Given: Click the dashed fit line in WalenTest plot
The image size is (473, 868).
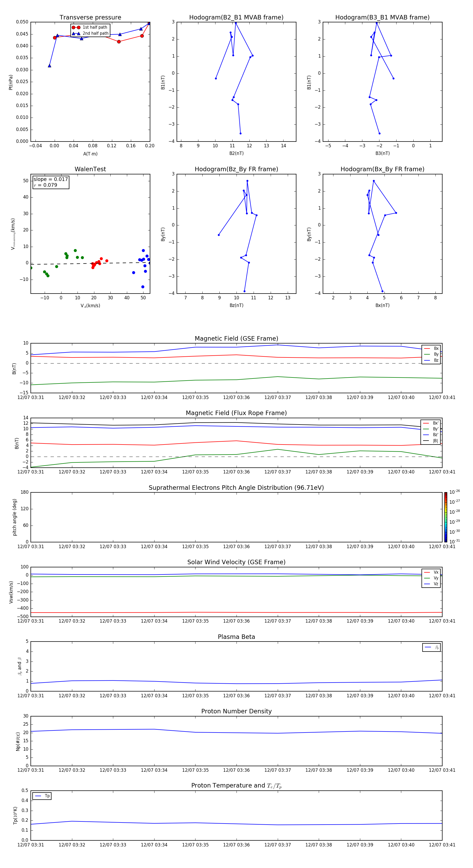Looking at the screenshot, I should click(x=90, y=263).
